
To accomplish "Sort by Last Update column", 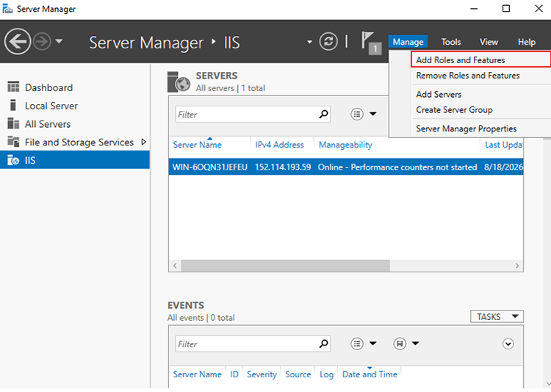I will (503, 145).
